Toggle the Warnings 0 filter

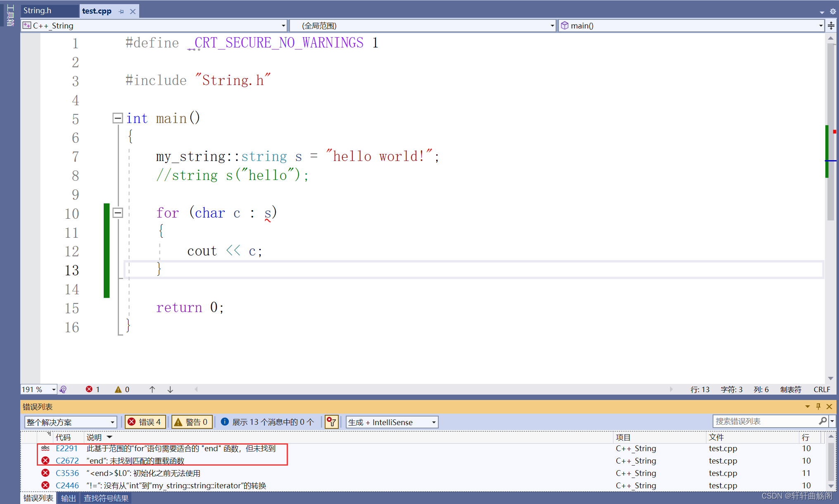(192, 422)
